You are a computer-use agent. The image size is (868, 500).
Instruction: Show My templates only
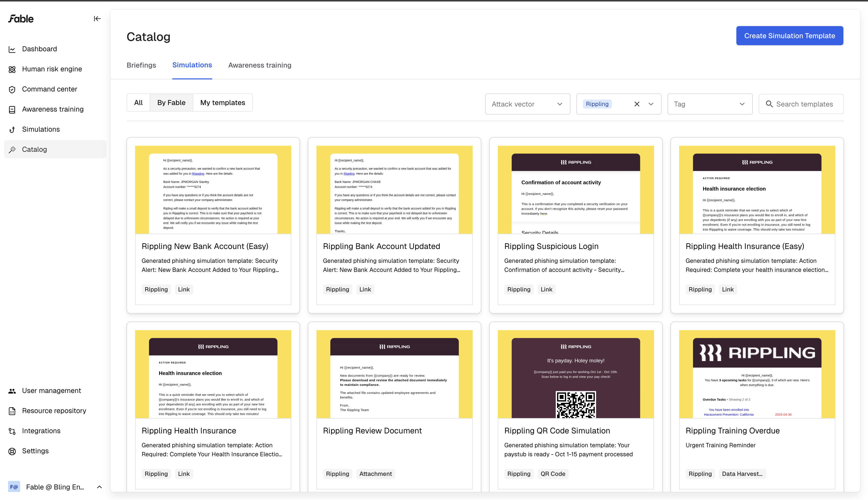pos(223,103)
